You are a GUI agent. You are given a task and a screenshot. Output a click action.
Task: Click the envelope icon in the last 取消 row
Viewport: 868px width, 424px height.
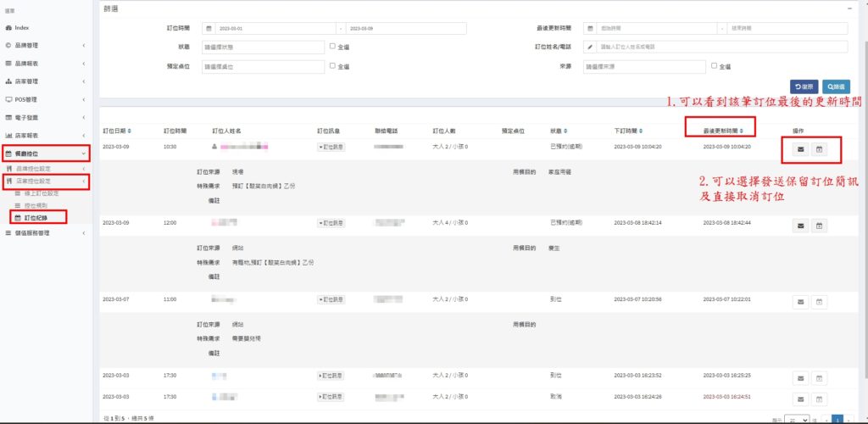[x=801, y=396]
